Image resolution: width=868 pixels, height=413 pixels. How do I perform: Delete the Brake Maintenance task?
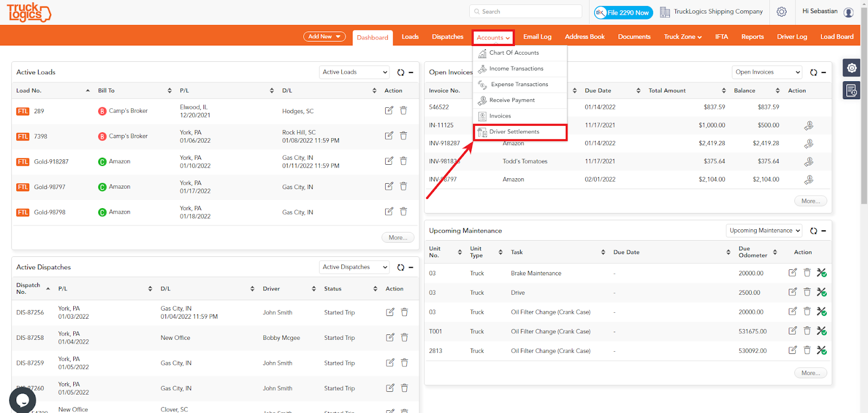pos(807,273)
